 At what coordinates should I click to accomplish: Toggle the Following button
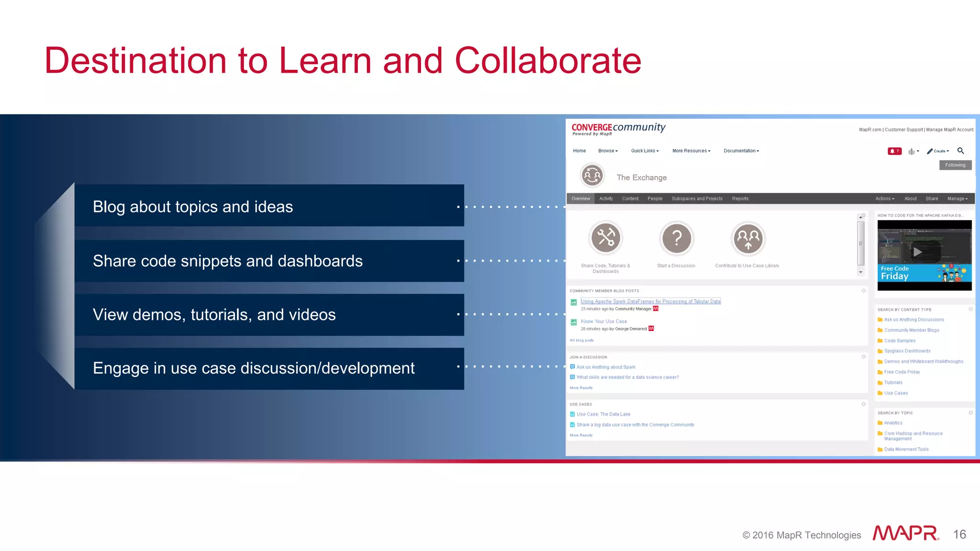[955, 165]
